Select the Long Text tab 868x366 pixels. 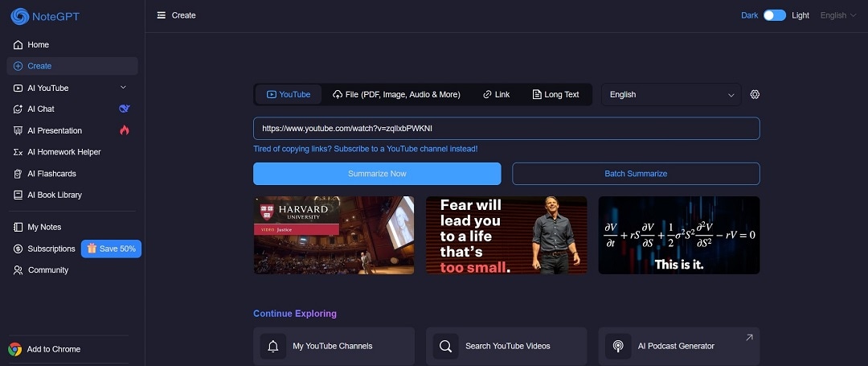[556, 95]
